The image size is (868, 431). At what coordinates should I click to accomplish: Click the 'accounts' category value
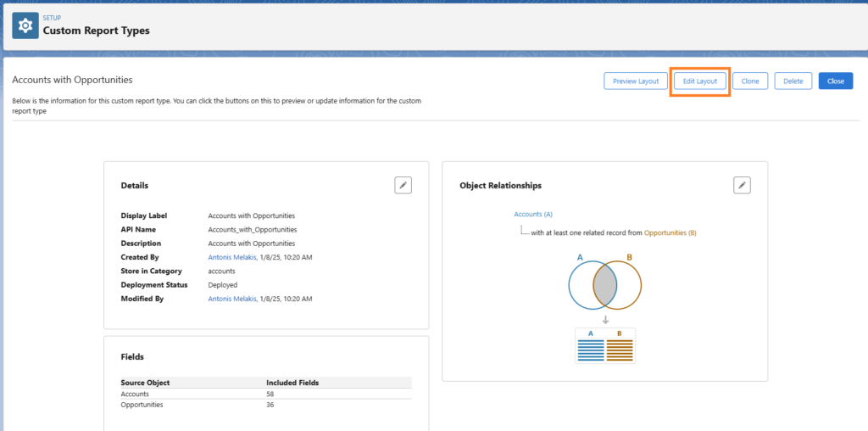click(221, 271)
